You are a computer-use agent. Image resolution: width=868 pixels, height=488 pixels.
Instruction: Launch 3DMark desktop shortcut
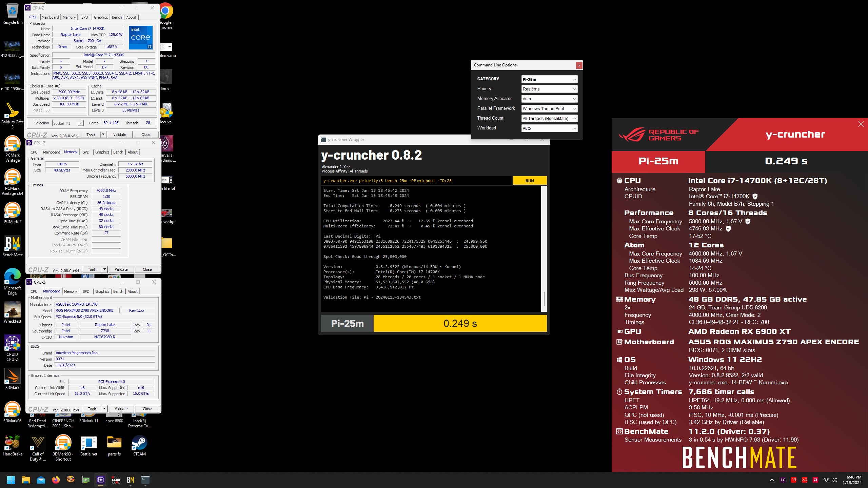[12, 379]
